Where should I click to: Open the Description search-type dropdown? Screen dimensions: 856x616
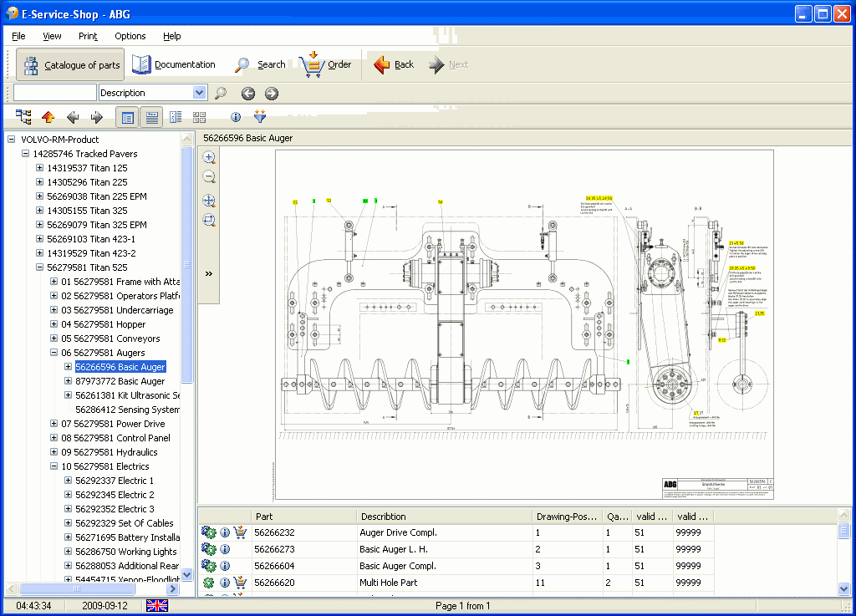(x=200, y=93)
